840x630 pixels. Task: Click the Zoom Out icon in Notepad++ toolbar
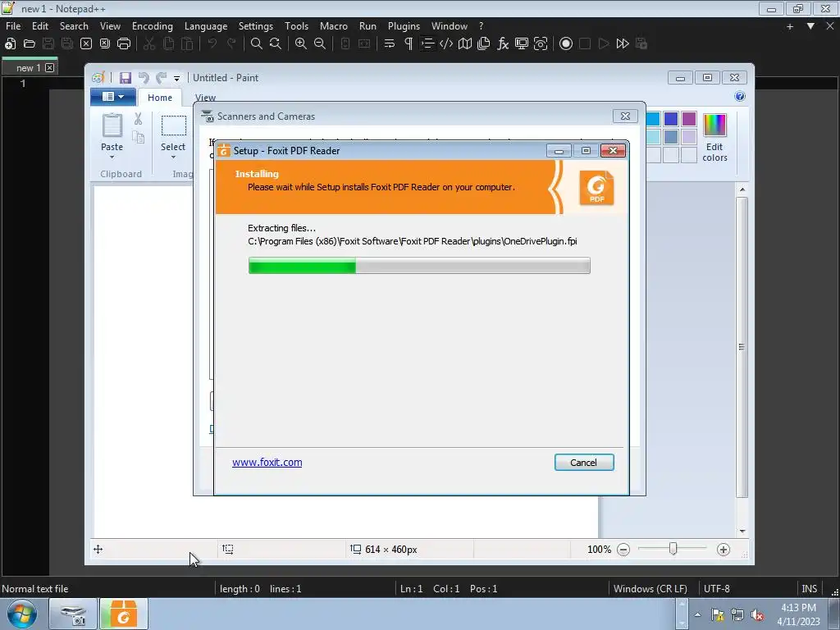tap(320, 44)
